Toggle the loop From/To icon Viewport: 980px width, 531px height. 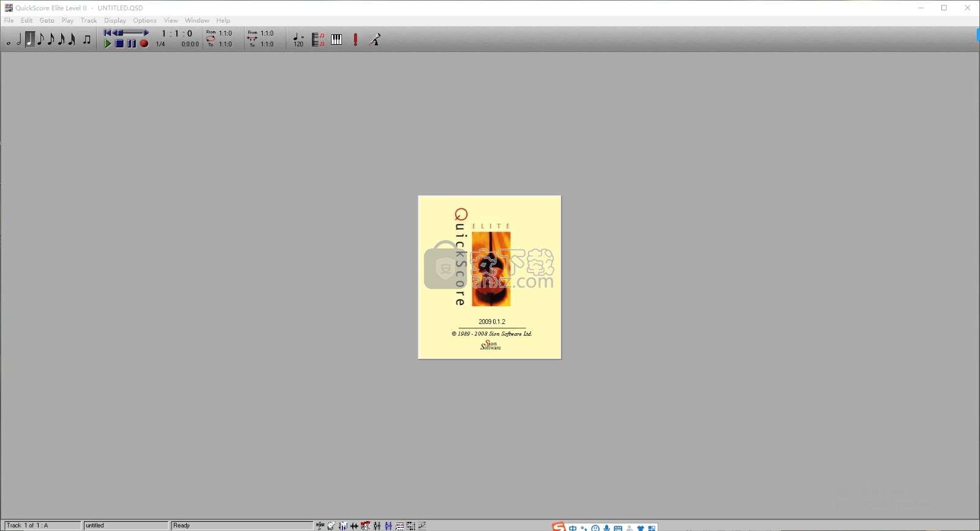click(211, 39)
